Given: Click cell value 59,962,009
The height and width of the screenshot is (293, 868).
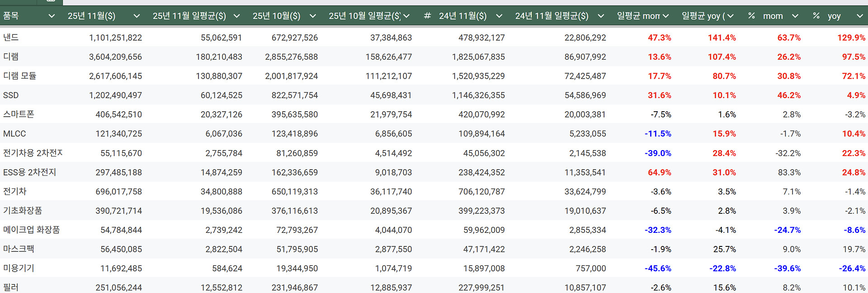Looking at the screenshot, I should tap(484, 230).
